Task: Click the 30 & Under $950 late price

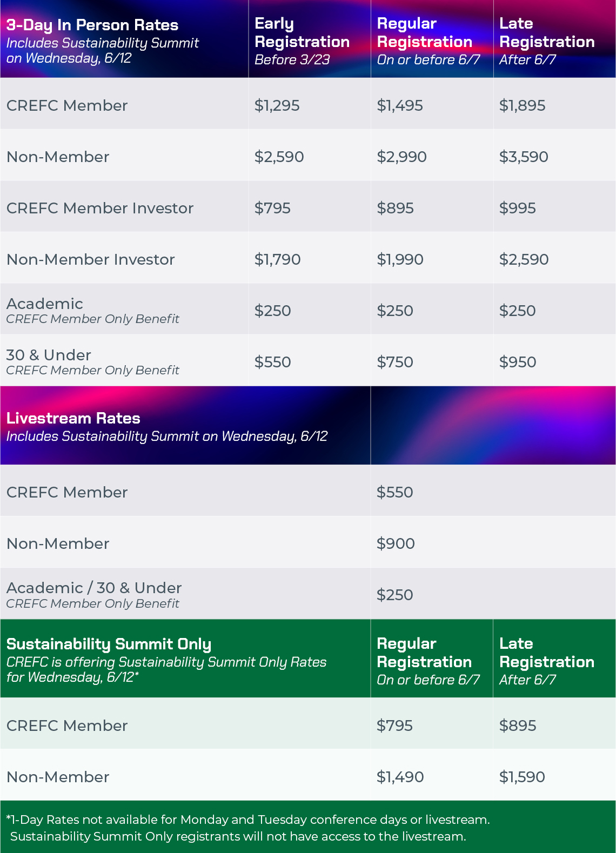Action: 518,362
